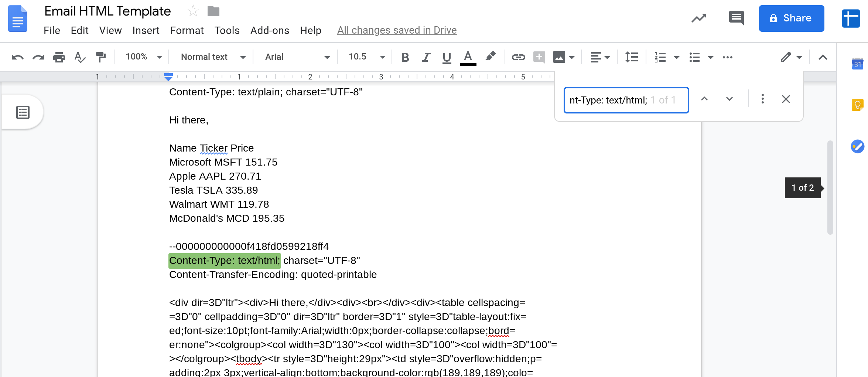The image size is (868, 377).
Task: Go to Docs home via document icon
Action: 18,18
